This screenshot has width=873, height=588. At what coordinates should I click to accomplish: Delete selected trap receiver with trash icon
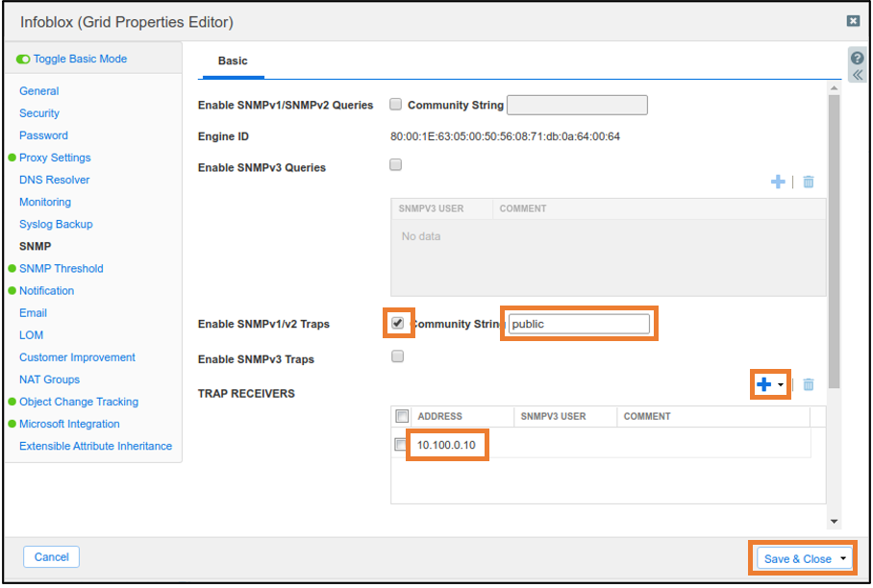(809, 384)
